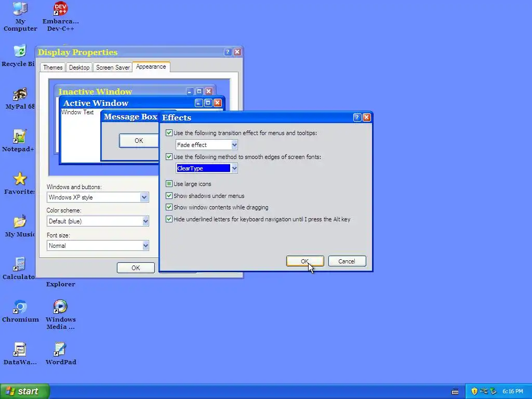This screenshot has height=399, width=532.
Task: Click the Active Window preview title
Action: (x=96, y=103)
